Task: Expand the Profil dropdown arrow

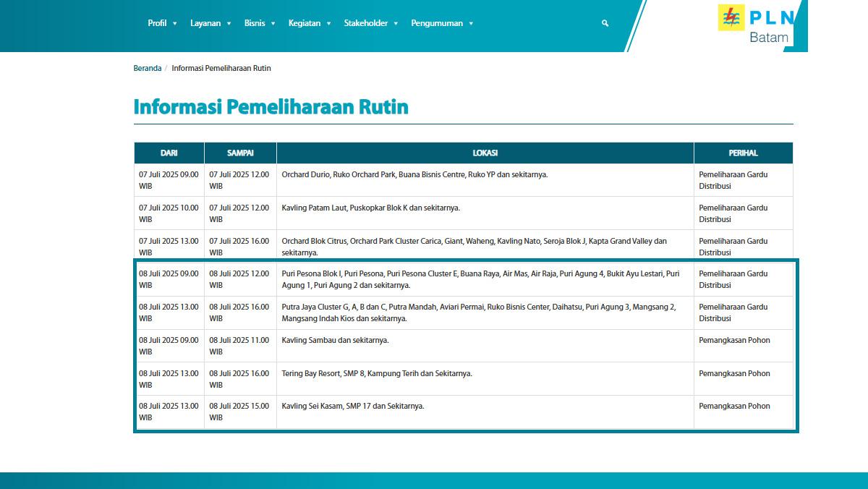Action: point(175,24)
